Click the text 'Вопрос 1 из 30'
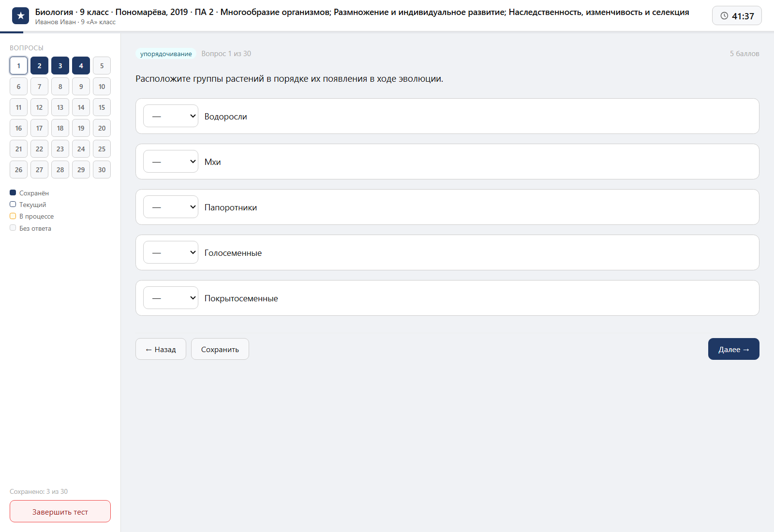Screen dimensions: 774x532 coord(226,54)
